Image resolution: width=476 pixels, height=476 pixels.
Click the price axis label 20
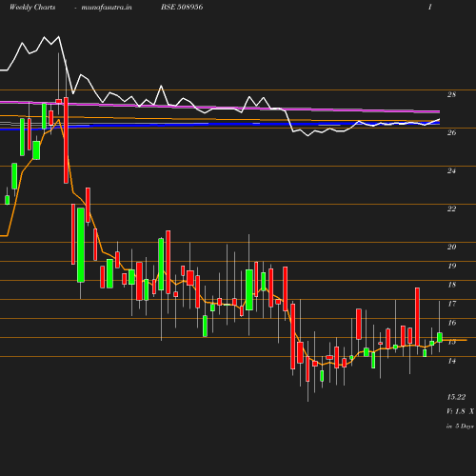(x=451, y=247)
